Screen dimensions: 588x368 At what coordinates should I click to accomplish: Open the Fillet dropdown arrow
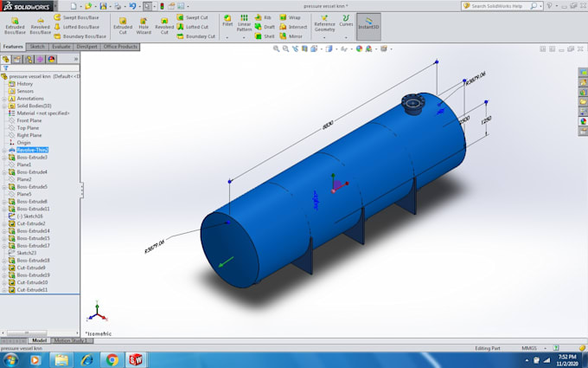pyautogui.click(x=227, y=37)
